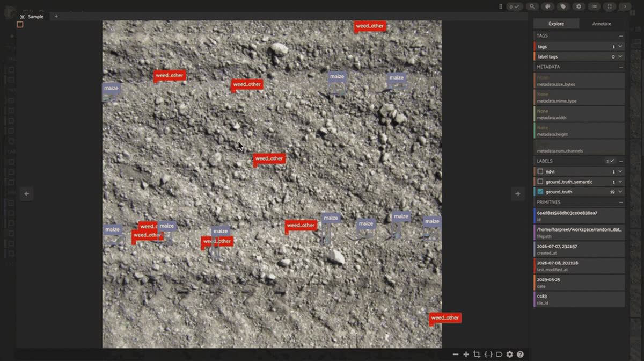Viewport: 644px width, 361px height.
Task: Click the tag sample icon in the top toolbar
Action: tap(563, 6)
